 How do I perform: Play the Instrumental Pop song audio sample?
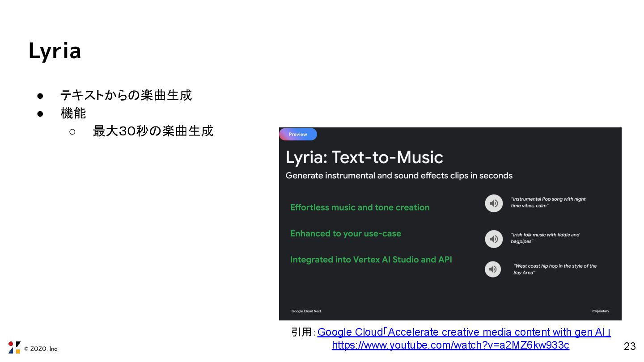click(494, 203)
